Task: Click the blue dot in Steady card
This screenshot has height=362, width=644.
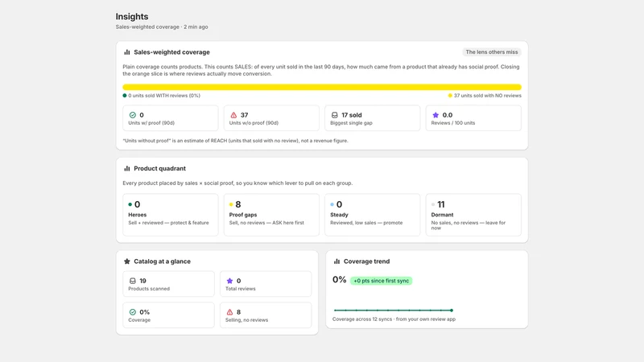Action: pyautogui.click(x=332, y=204)
